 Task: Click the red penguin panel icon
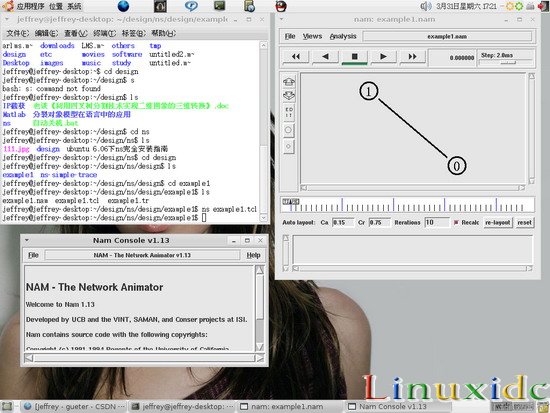click(x=281, y=6)
